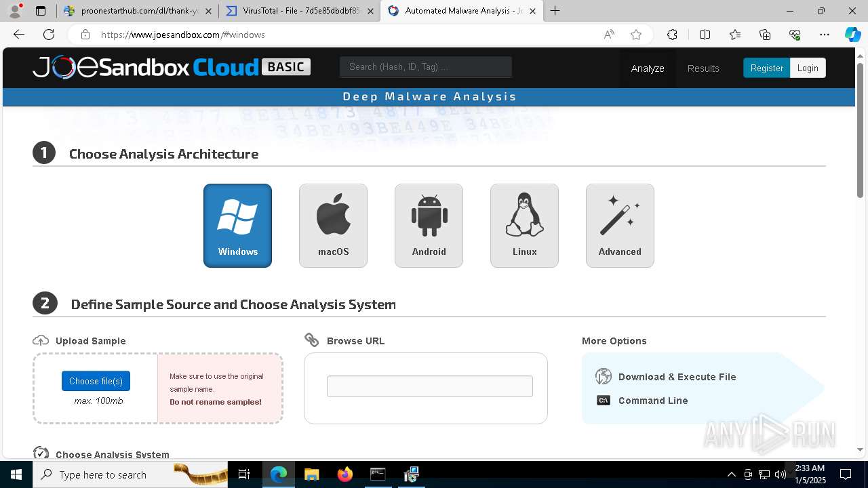Open browser Collections
This screenshot has width=868, height=488.
(x=765, y=35)
